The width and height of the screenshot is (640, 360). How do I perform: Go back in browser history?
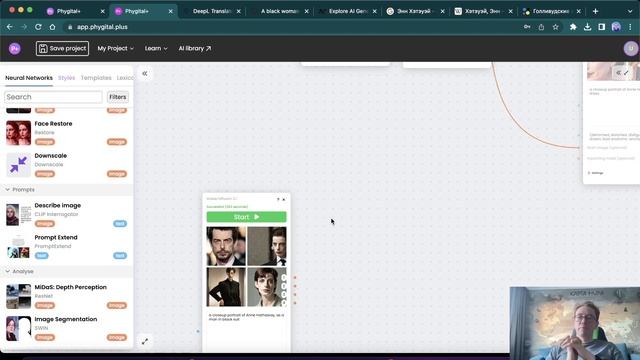[x=10, y=27]
